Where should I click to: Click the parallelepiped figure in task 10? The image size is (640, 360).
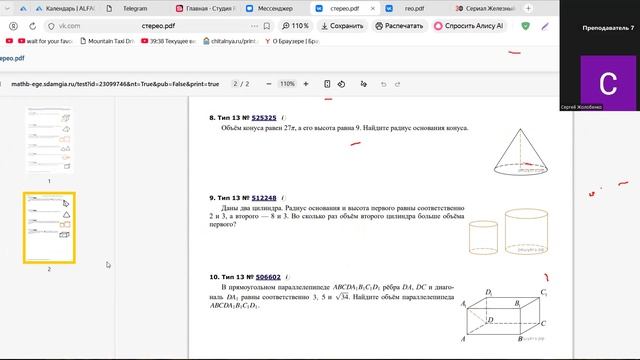(x=505, y=316)
